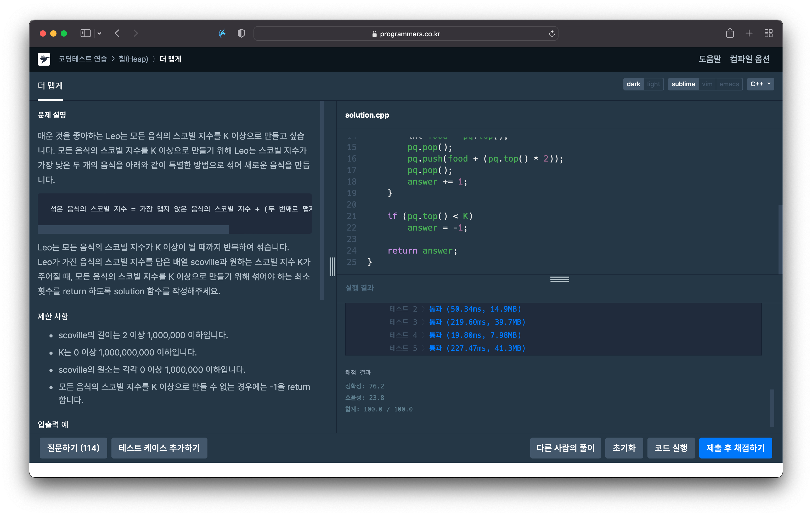
Task: Click the 제한 사항 heading
Action: pyautogui.click(x=53, y=316)
